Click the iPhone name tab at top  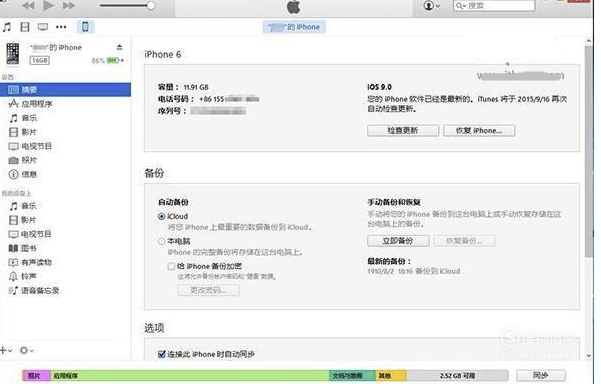point(294,27)
